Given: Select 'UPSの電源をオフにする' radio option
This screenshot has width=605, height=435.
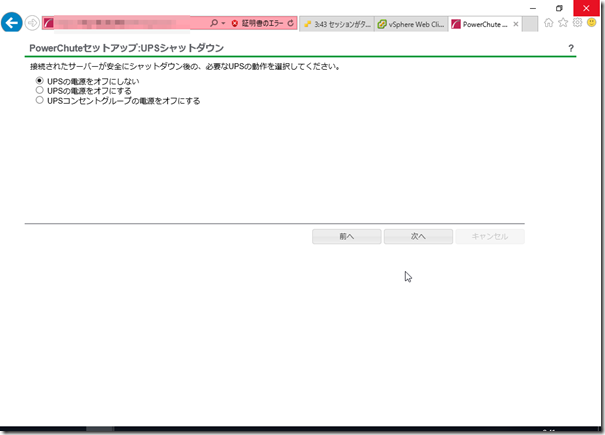Looking at the screenshot, I should click(x=39, y=90).
